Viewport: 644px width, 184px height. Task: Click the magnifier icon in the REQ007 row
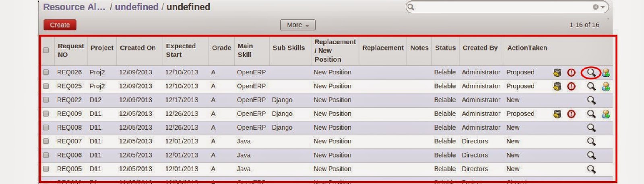[591, 141]
